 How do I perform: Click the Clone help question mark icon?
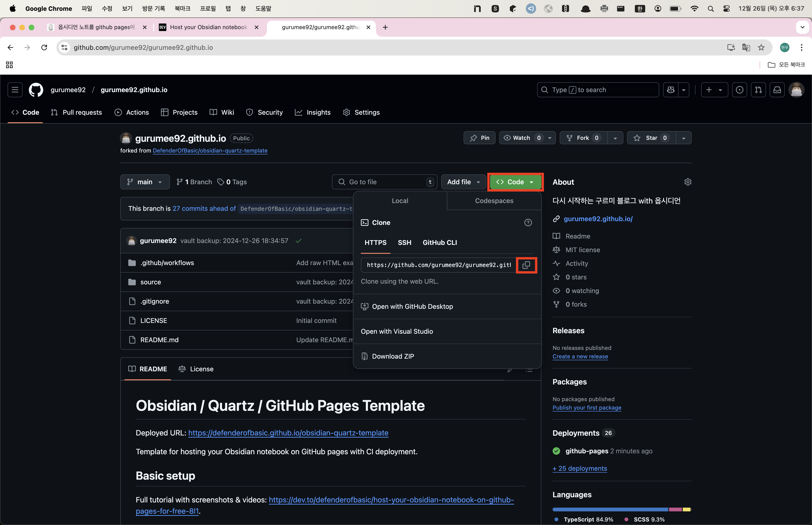tap(528, 223)
